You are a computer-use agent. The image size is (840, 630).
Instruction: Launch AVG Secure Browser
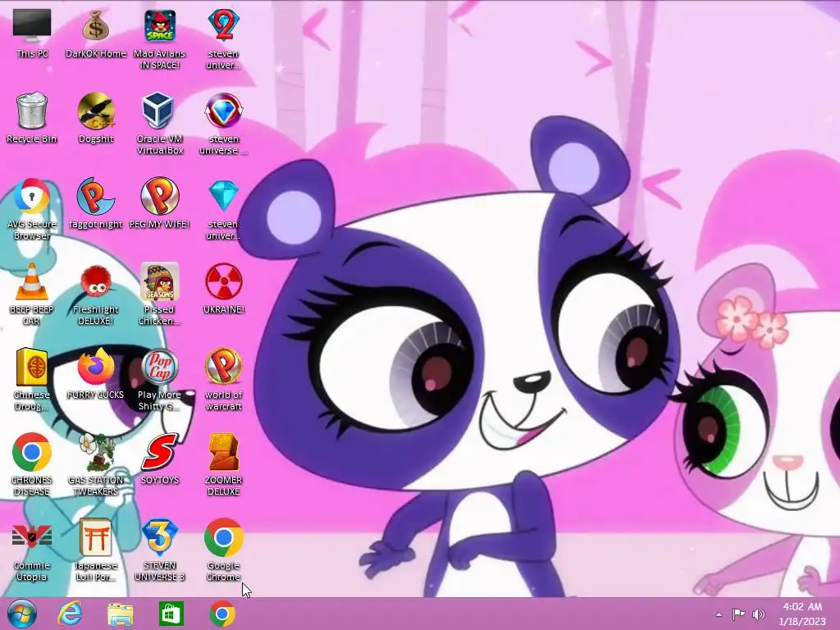point(32,209)
